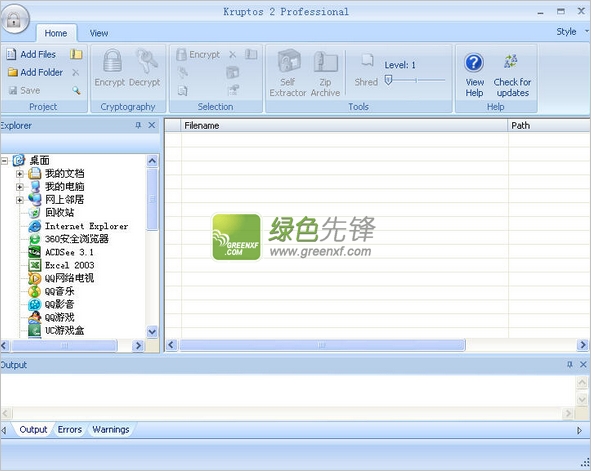Screen dimensions: 591x471
Task: Switch to the Warnings tab
Action: point(111,430)
